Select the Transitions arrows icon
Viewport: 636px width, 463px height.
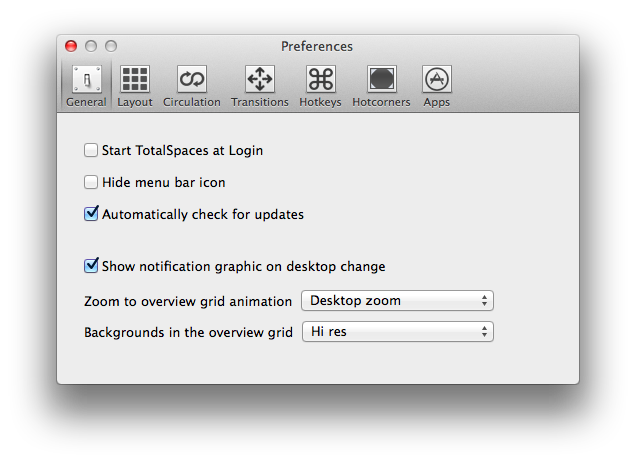(260, 80)
